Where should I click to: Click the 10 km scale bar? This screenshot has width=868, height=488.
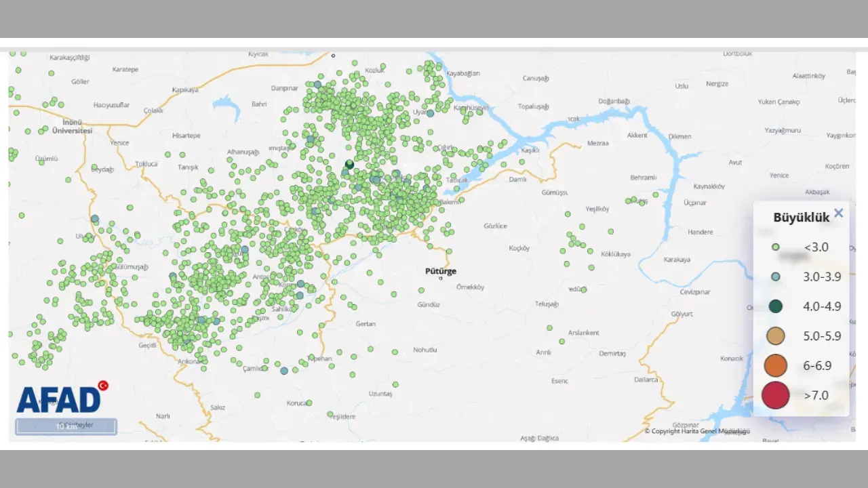(x=66, y=426)
